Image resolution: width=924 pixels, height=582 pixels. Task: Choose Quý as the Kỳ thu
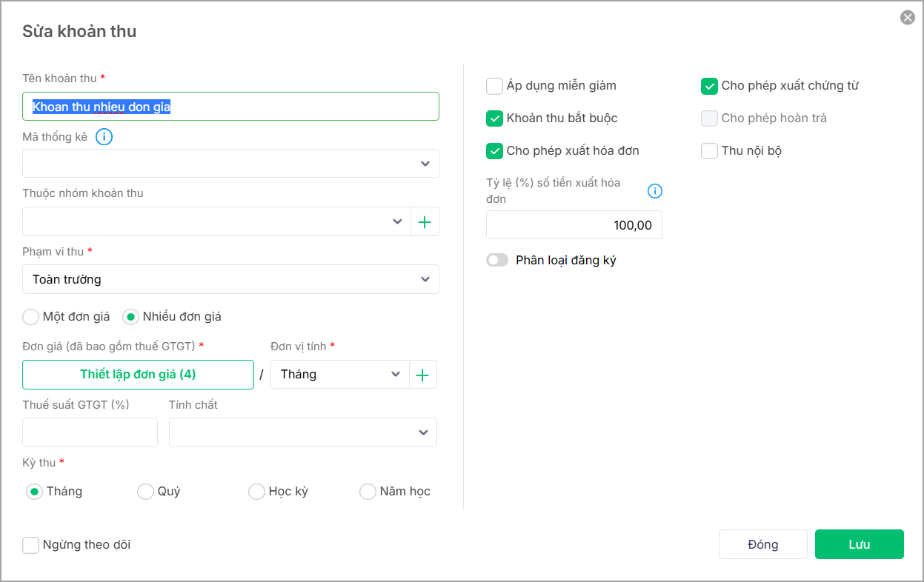coord(145,492)
